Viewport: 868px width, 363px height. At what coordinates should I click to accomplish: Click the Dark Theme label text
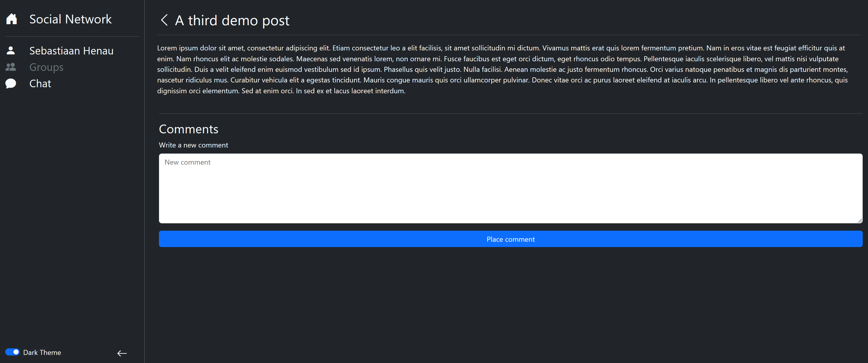(42, 353)
